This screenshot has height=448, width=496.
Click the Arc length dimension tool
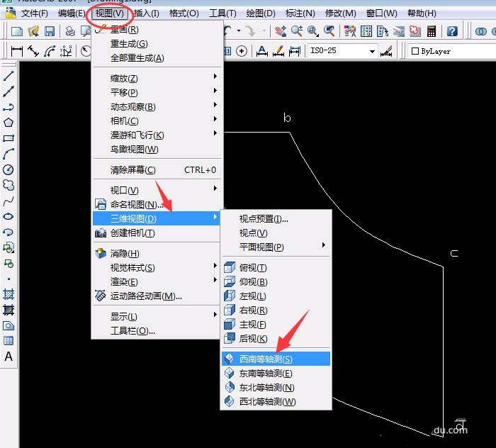50,51
